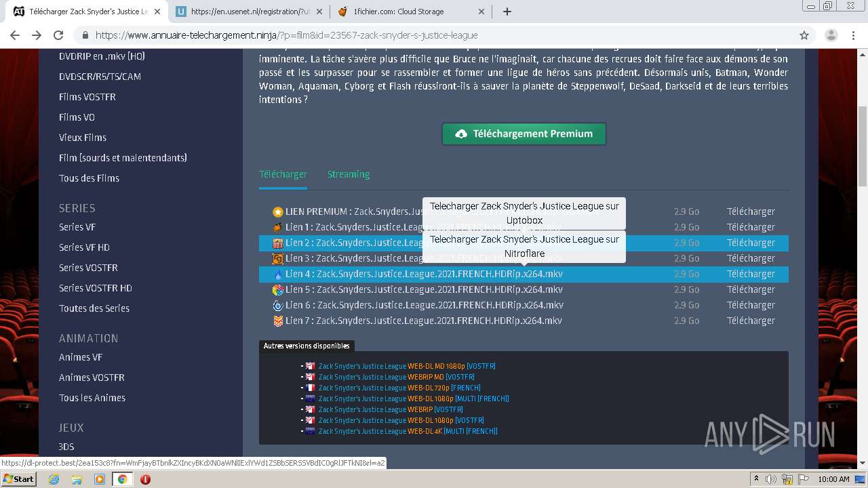
Task: Show hidden system tray icons
Action: pyautogui.click(x=756, y=479)
